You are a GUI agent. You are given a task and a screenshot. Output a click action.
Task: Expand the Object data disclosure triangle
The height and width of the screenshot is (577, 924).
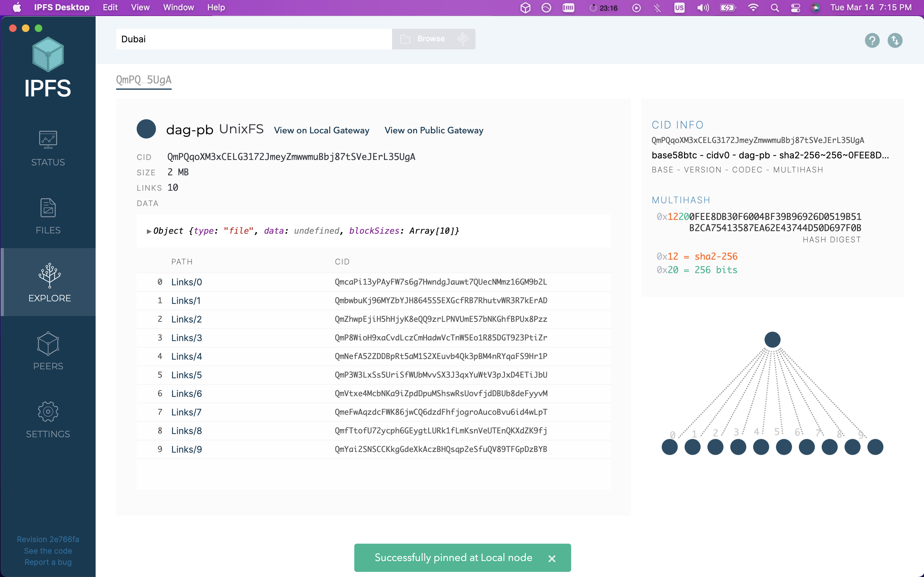tap(149, 231)
